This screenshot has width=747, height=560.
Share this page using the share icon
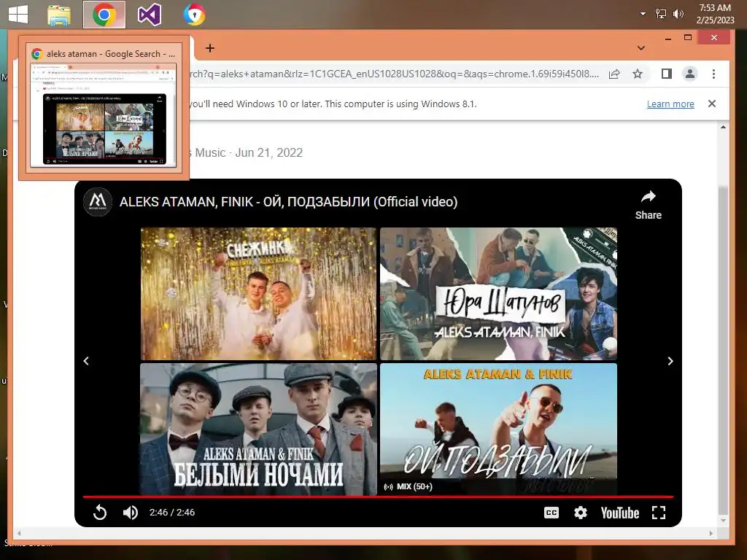point(614,74)
